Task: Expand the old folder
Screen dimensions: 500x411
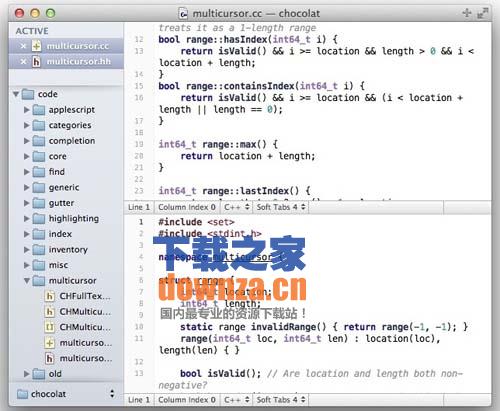Action: coord(27,374)
